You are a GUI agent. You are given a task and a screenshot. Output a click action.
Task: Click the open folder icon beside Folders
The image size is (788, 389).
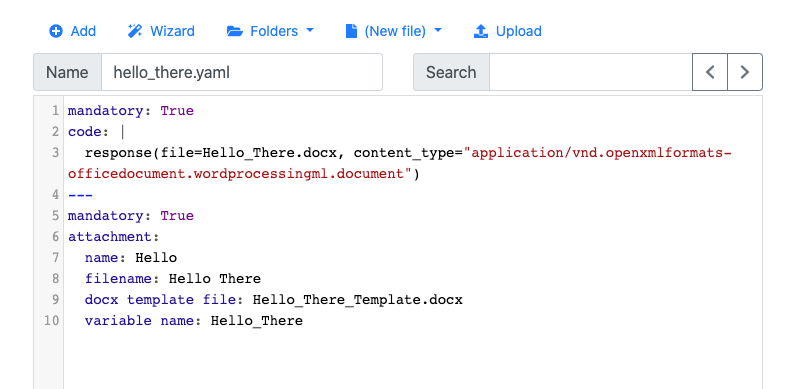pos(235,31)
